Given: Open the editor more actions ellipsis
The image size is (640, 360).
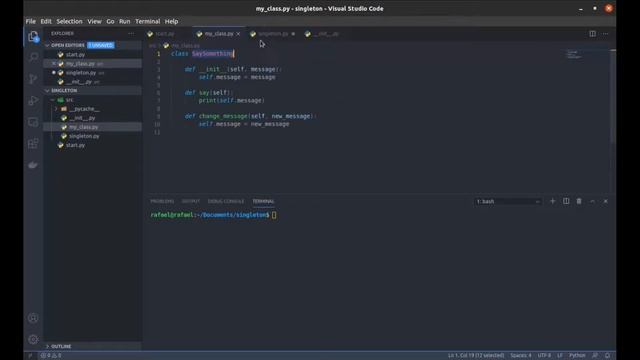Looking at the screenshot, I should [605, 34].
